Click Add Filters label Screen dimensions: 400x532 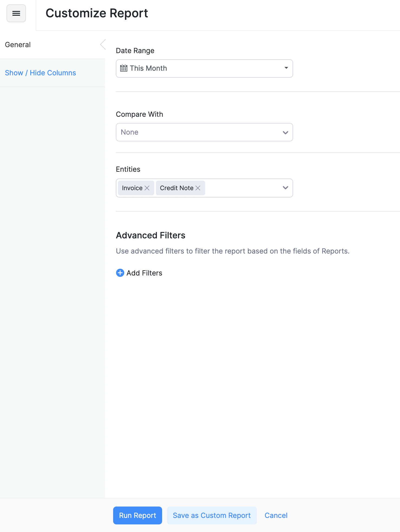coord(144,273)
